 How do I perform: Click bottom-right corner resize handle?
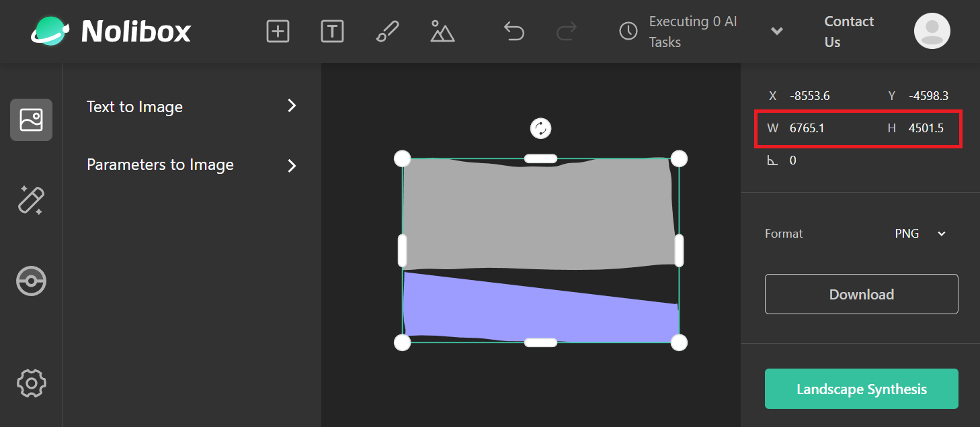click(x=679, y=342)
